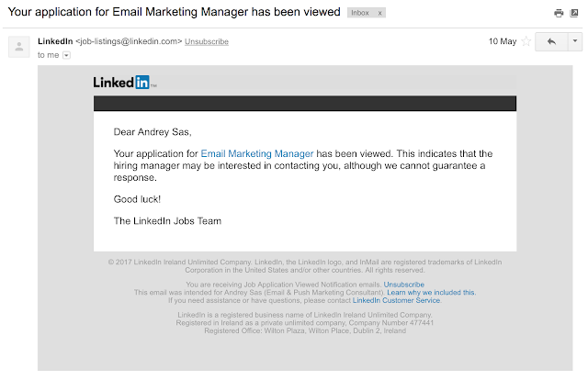This screenshot has height=380, width=588.
Task: Click the job-listings@linkedin.com address
Action: pos(129,41)
